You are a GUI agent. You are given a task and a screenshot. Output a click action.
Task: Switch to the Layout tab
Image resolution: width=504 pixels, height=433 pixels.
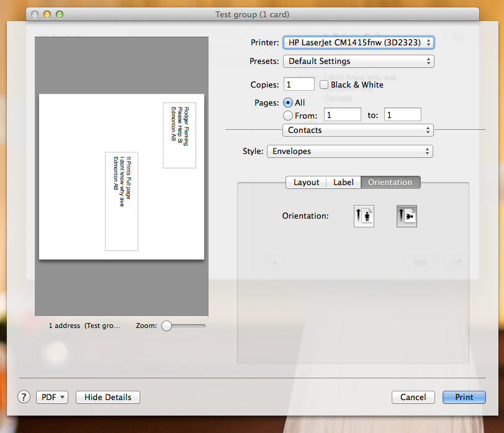[x=306, y=182]
